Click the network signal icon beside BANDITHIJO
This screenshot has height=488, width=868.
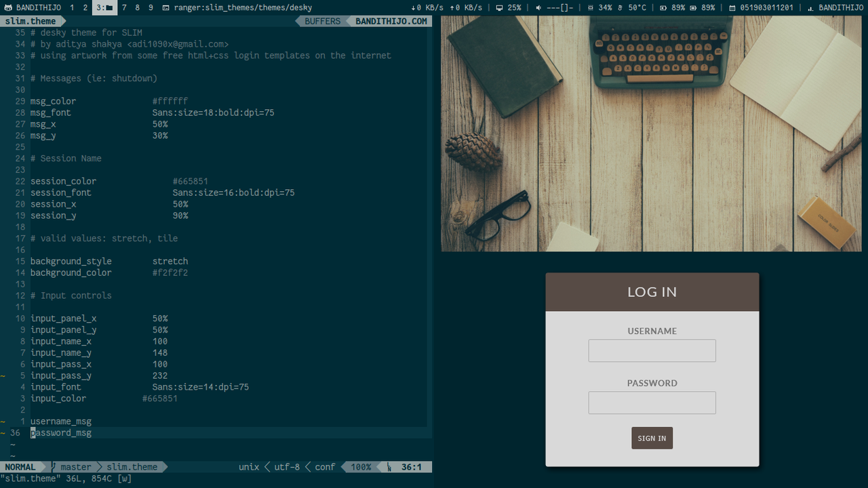(811, 7)
